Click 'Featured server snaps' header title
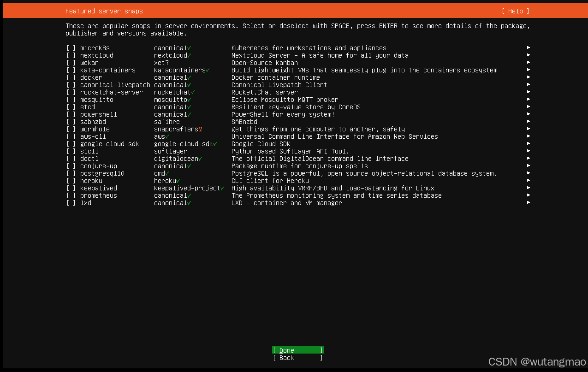 coord(104,11)
